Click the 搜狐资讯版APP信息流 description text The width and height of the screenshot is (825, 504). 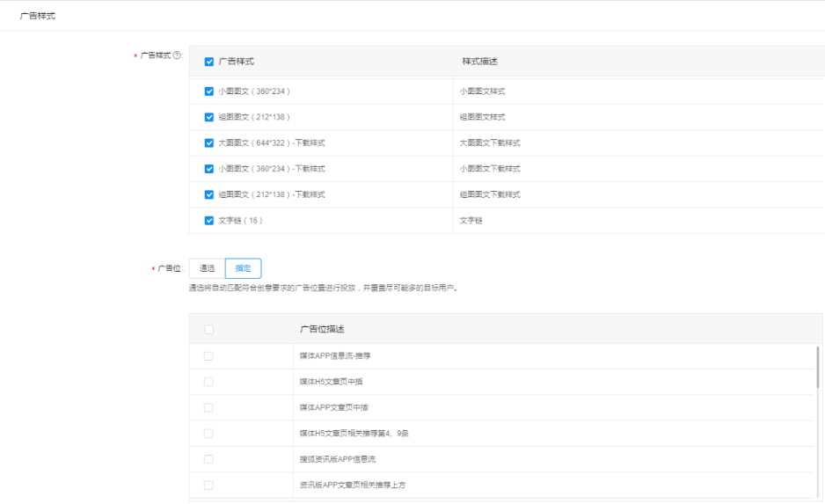point(338,459)
